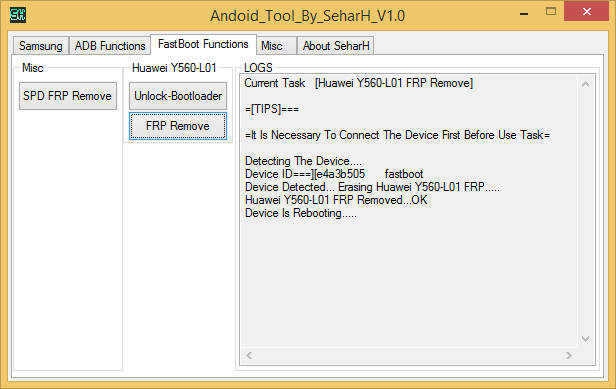
Task: Click the window title bar text
Action: tap(308, 16)
